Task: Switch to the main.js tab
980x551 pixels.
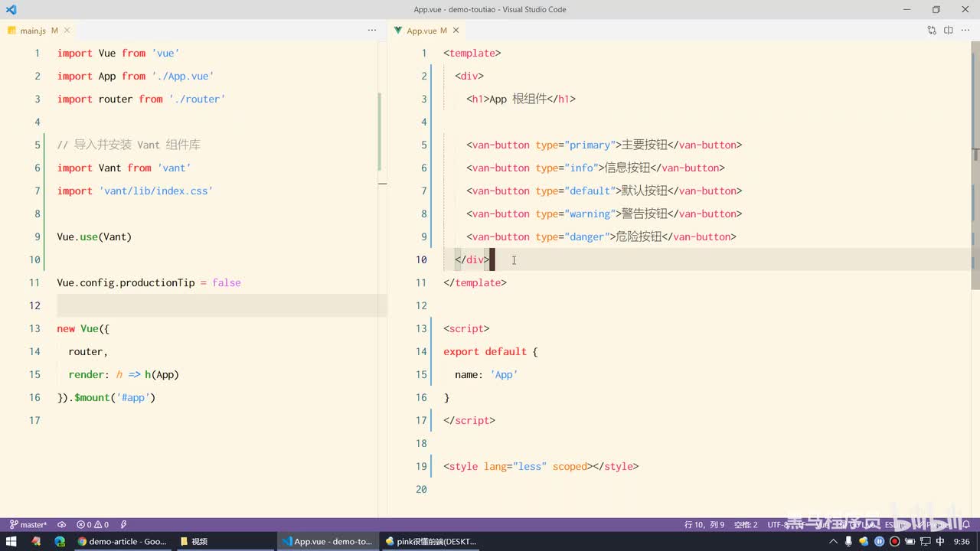Action: 33,31
